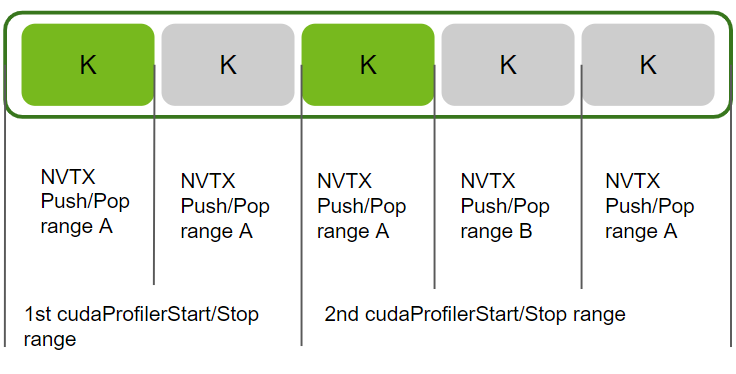This screenshot has width=736, height=374.
Task: Click the second NVTX Push/Pop range A label
Action: click(225, 206)
